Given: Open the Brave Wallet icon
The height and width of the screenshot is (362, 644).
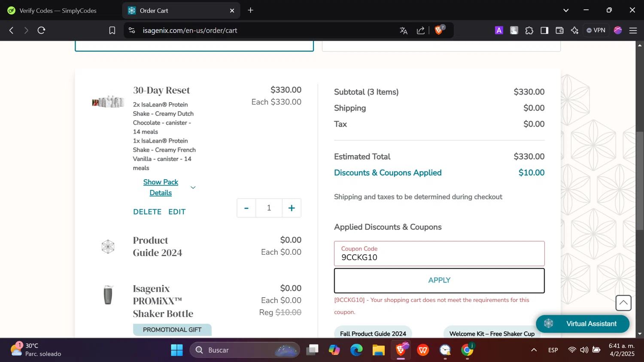Looking at the screenshot, I should point(559,30).
